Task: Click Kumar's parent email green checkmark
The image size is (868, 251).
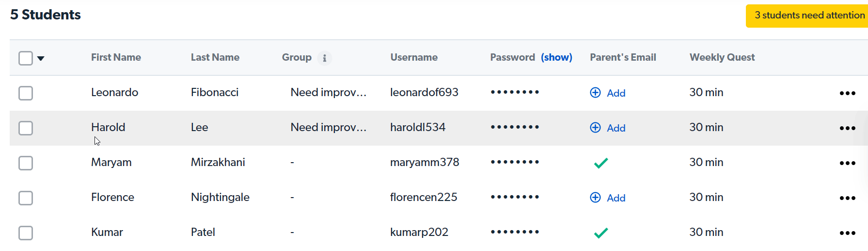Action: pos(601,233)
